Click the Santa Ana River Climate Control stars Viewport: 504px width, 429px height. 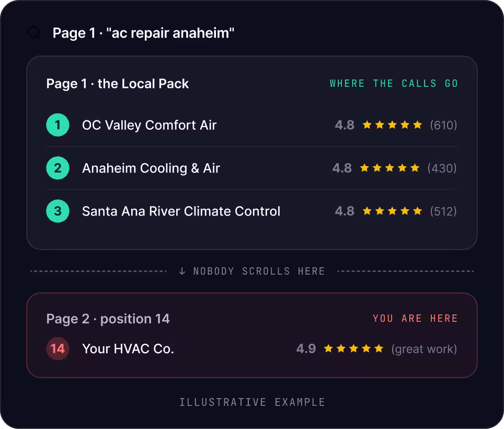pos(392,211)
